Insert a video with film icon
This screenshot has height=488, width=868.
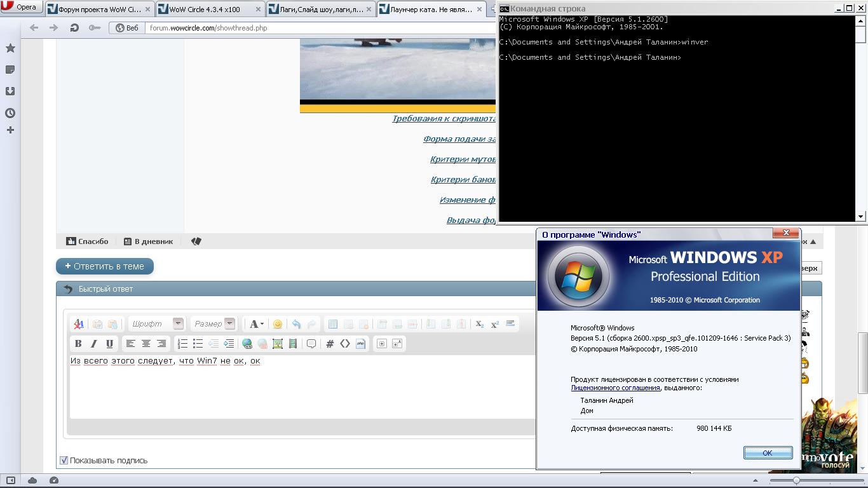tap(293, 344)
